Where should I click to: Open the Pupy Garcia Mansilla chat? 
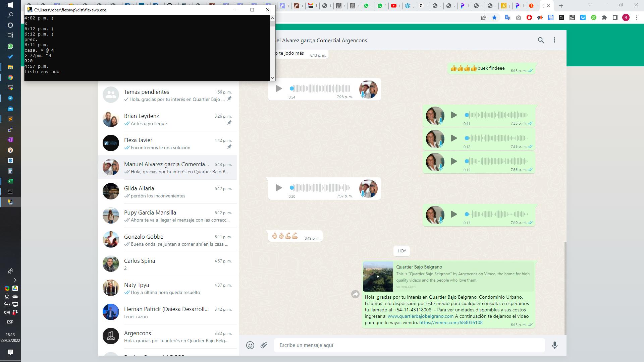[x=168, y=216]
